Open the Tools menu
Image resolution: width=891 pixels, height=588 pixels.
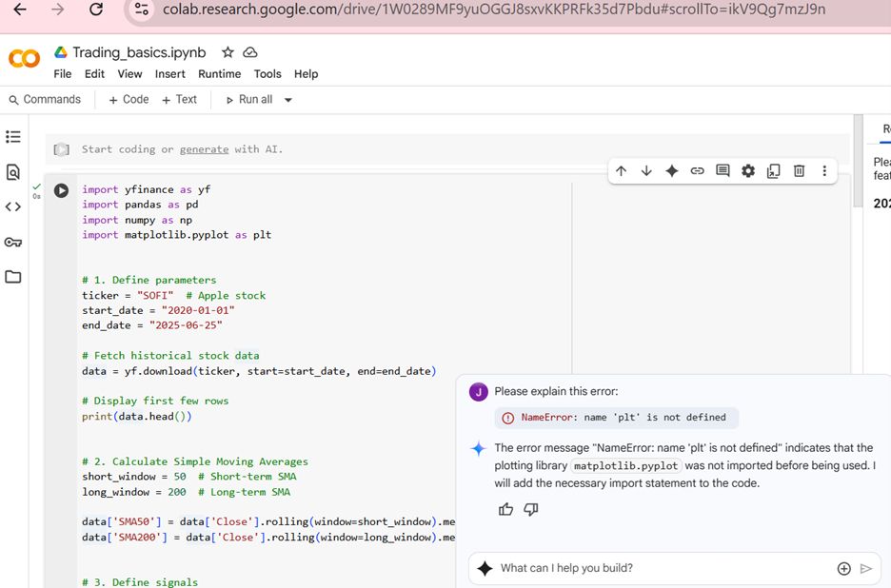tap(267, 74)
